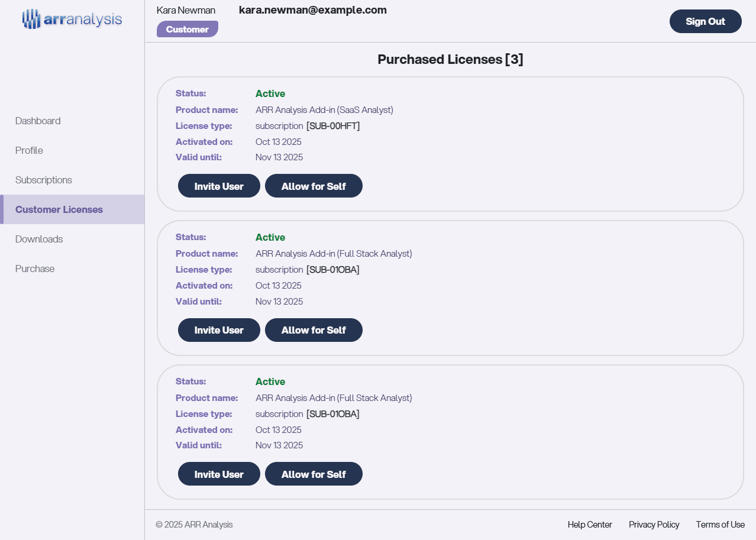Open the Purchase page from sidebar
The image size is (756, 540).
point(35,269)
